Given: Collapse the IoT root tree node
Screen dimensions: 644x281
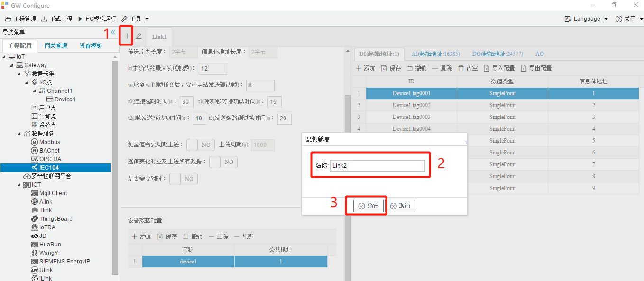Looking at the screenshot, I should [4, 57].
